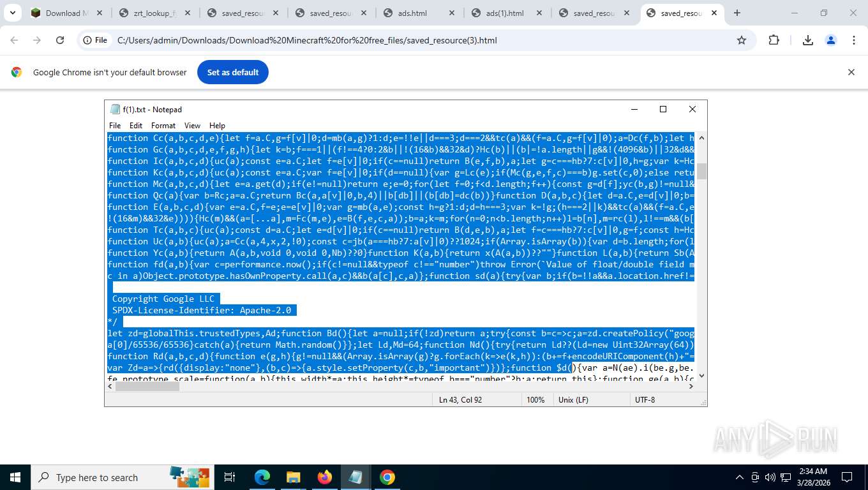Viewport: 868px width, 490px height.
Task: Click taskbar search box
Action: coord(121,477)
